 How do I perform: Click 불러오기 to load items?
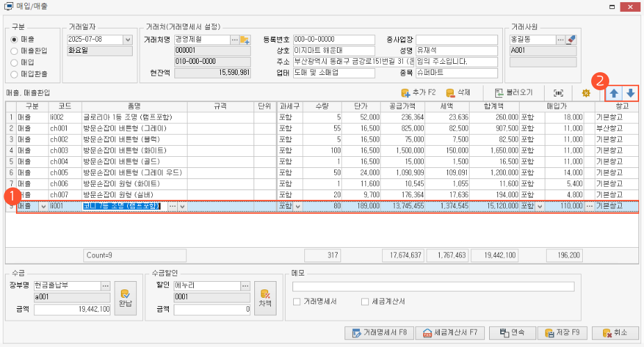(x=513, y=93)
